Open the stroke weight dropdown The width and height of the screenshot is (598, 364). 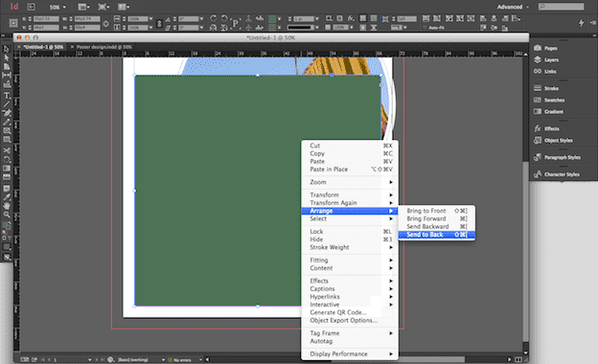coord(317,18)
